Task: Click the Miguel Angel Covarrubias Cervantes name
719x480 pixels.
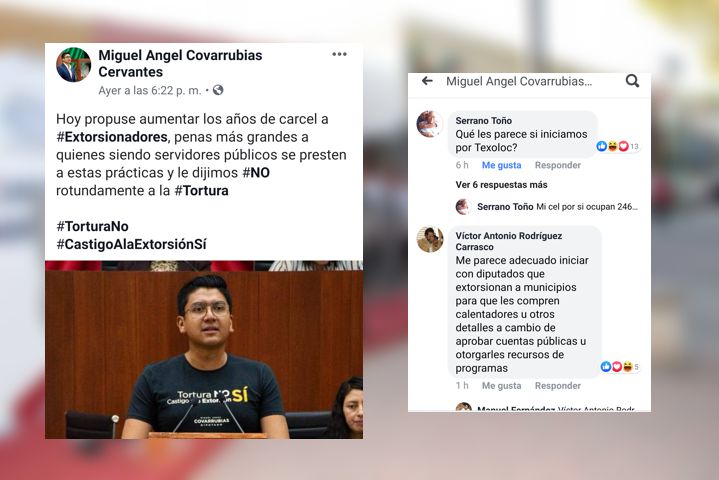Action: point(180,63)
